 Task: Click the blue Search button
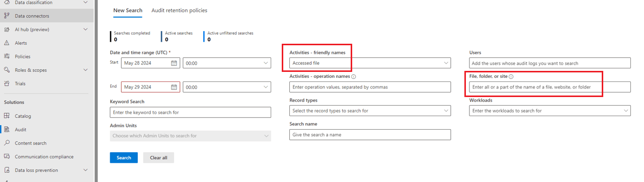click(124, 158)
